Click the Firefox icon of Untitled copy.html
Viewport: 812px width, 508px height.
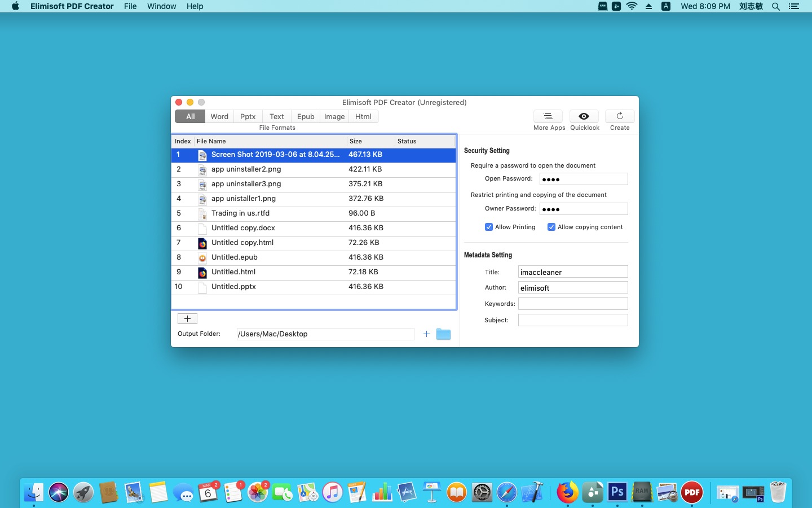pyautogui.click(x=202, y=243)
